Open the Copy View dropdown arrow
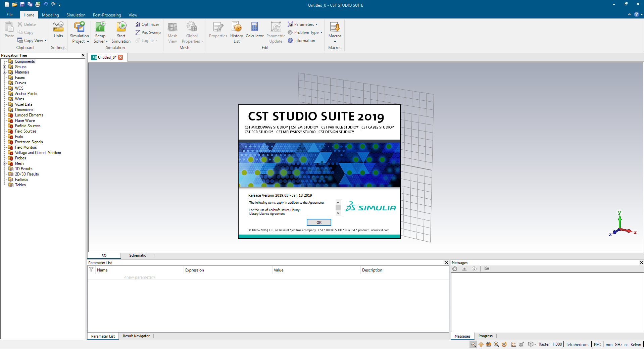Viewport: 644px width, 349px height. (x=45, y=41)
